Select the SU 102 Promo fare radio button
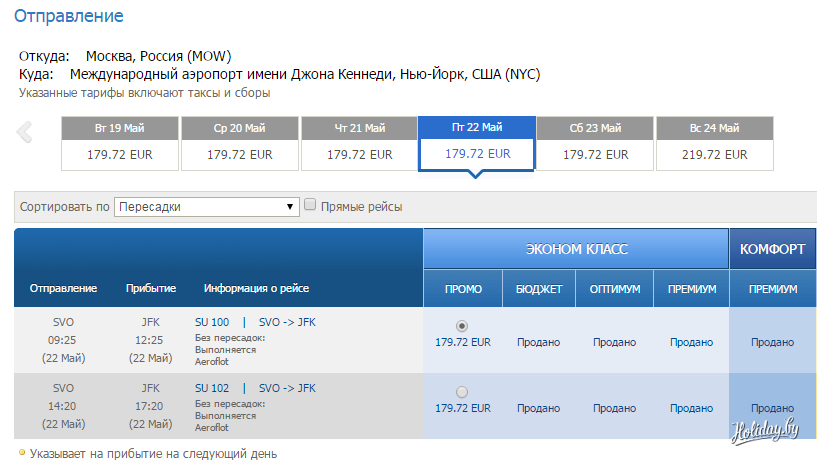The image size is (817, 464). pos(461,391)
